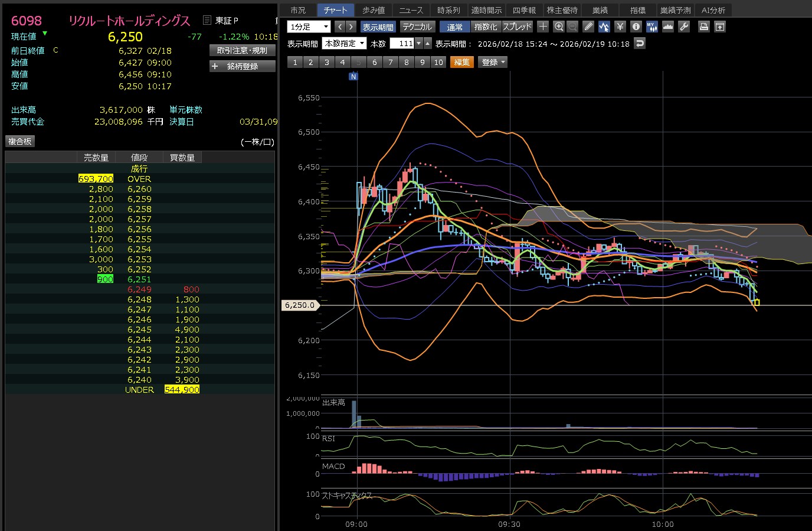Click the 取引注意・規制 button

coord(243,51)
